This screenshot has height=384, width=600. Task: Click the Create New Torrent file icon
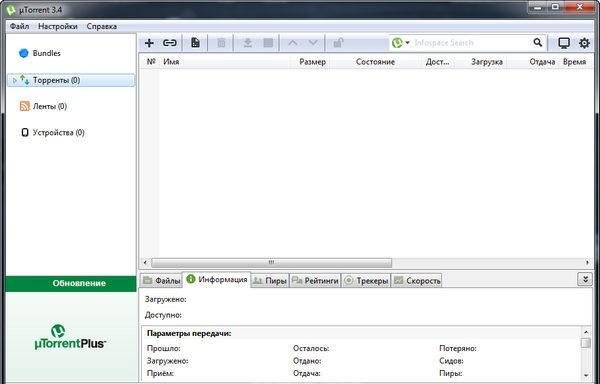pyautogui.click(x=195, y=43)
